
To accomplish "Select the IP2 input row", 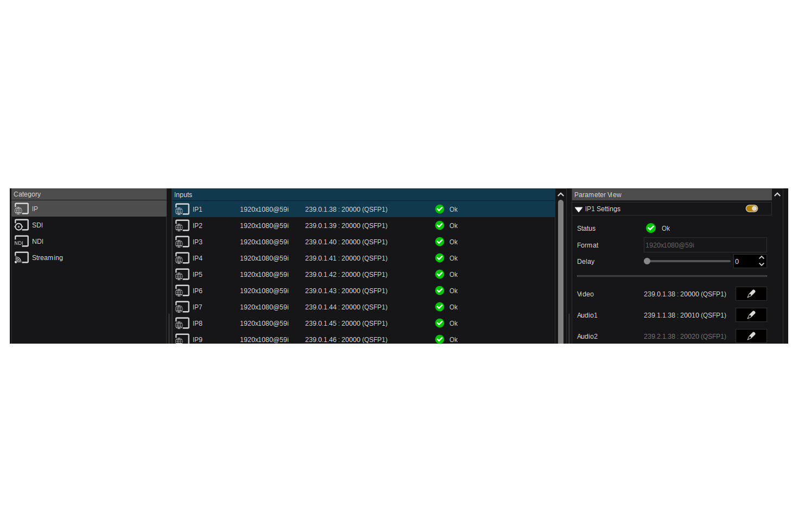I will pyautogui.click(x=326, y=226).
